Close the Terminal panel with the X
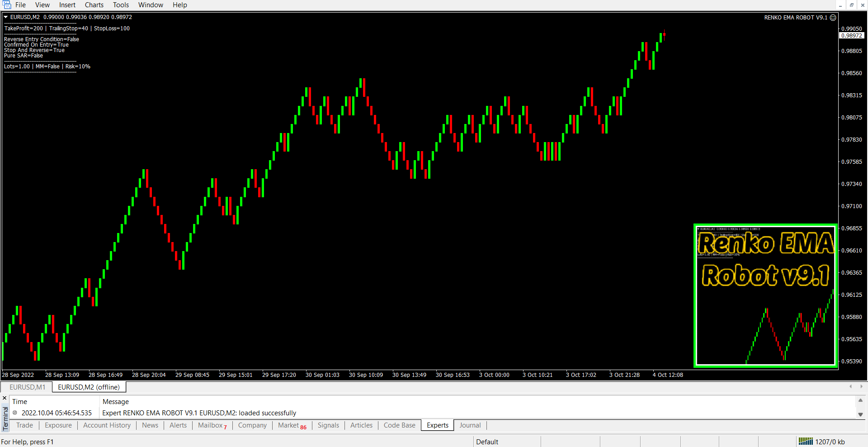 5,398
